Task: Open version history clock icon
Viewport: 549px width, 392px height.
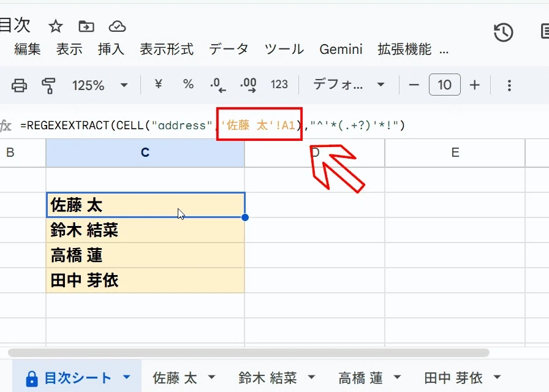Action: 504,32
